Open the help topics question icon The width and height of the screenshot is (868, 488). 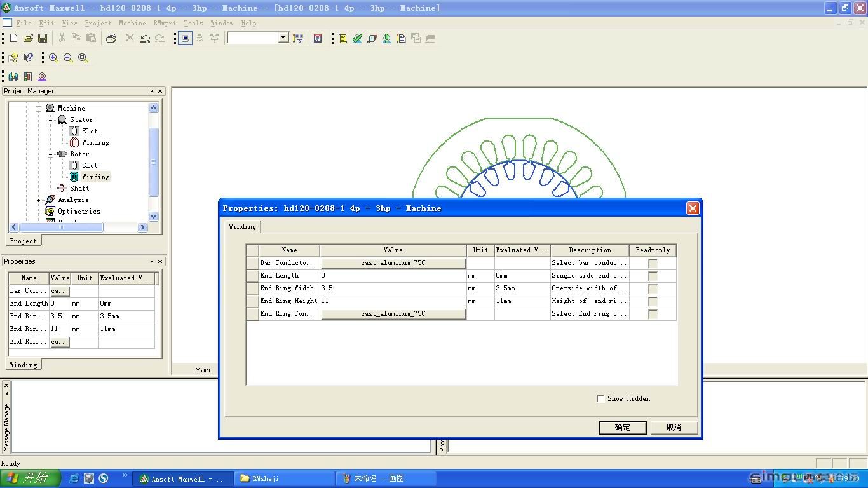click(x=13, y=57)
